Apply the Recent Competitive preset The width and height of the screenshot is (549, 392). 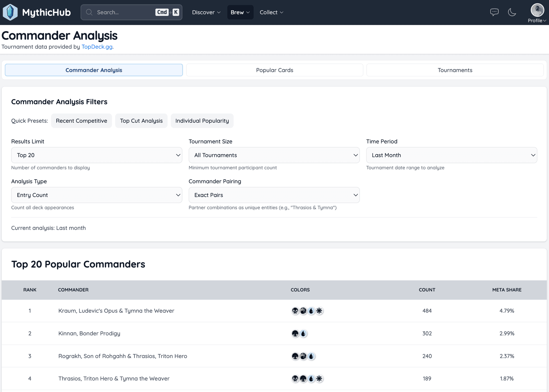(x=81, y=121)
